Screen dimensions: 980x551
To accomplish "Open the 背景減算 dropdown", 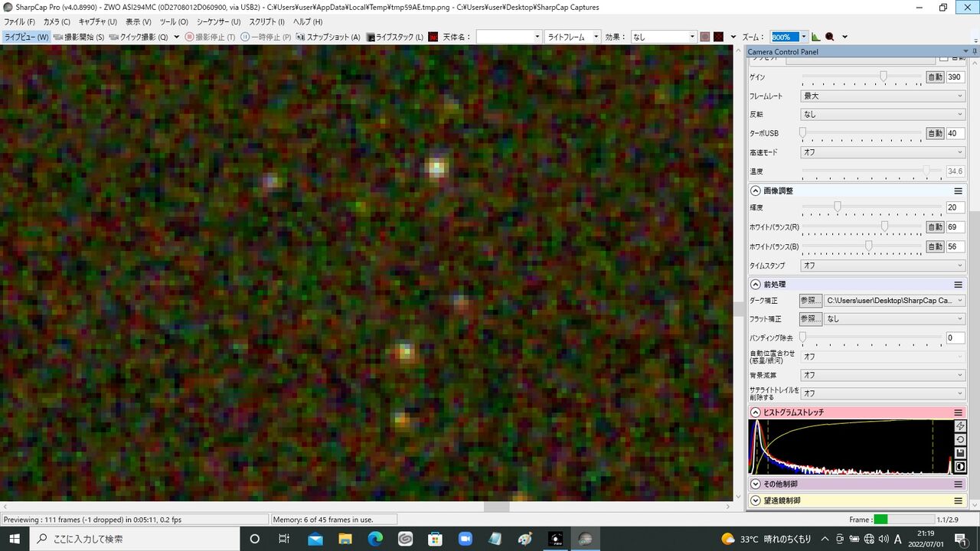I will [x=883, y=375].
